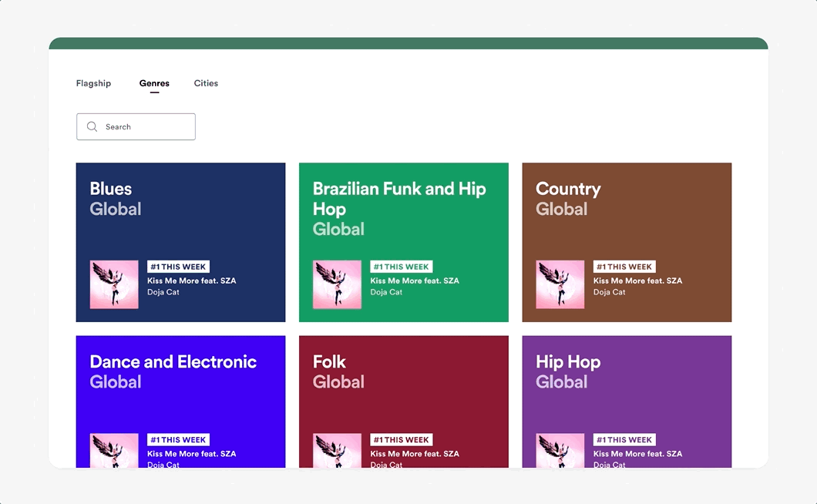
Task: Click 'Global' subtitle under Dance and Electronic
Action: pyautogui.click(x=116, y=382)
